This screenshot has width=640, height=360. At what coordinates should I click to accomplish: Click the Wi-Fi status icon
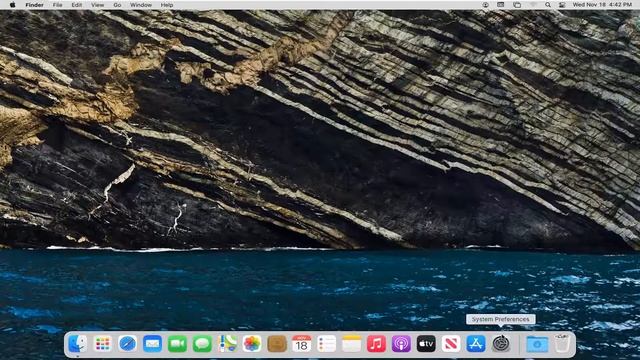(533, 5)
